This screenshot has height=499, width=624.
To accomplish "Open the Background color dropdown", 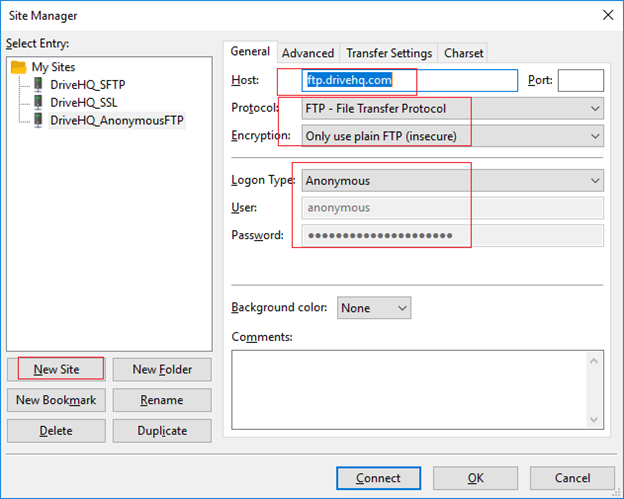I will [x=374, y=308].
